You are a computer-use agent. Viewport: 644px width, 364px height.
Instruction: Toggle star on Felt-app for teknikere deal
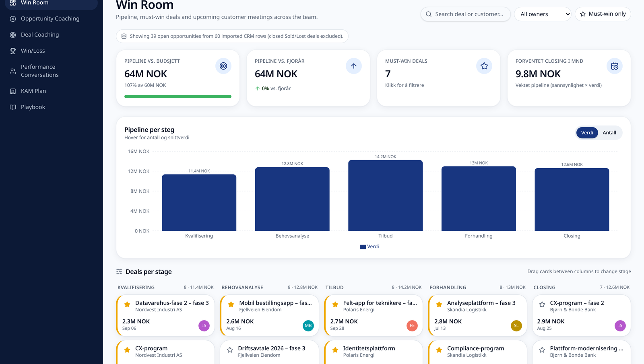[335, 304]
